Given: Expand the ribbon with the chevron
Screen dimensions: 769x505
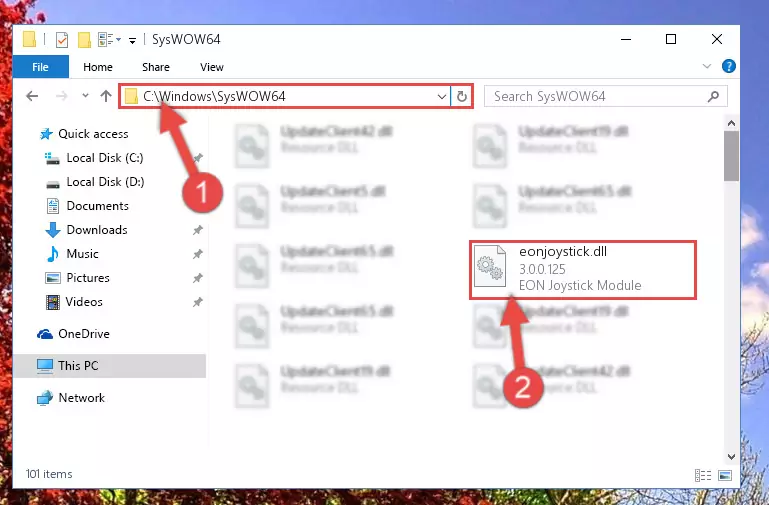Looking at the screenshot, I should click(x=707, y=66).
